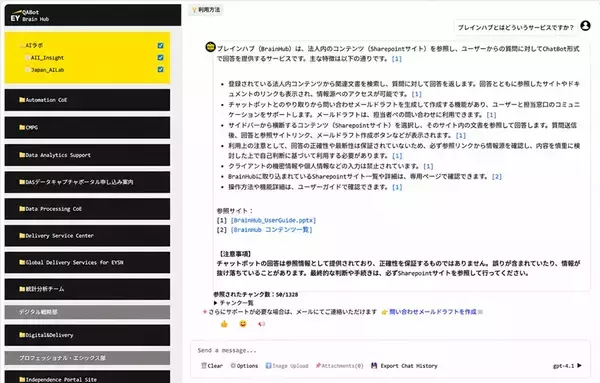This screenshot has height=383, width=600.
Task: Click the user question ブレインハブとはどういうサービスですか？
Action: coord(516,28)
